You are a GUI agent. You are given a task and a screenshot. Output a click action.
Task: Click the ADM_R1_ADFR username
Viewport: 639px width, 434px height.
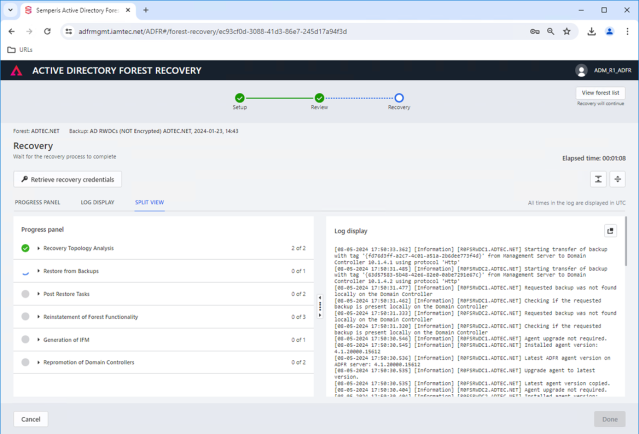[613, 70]
